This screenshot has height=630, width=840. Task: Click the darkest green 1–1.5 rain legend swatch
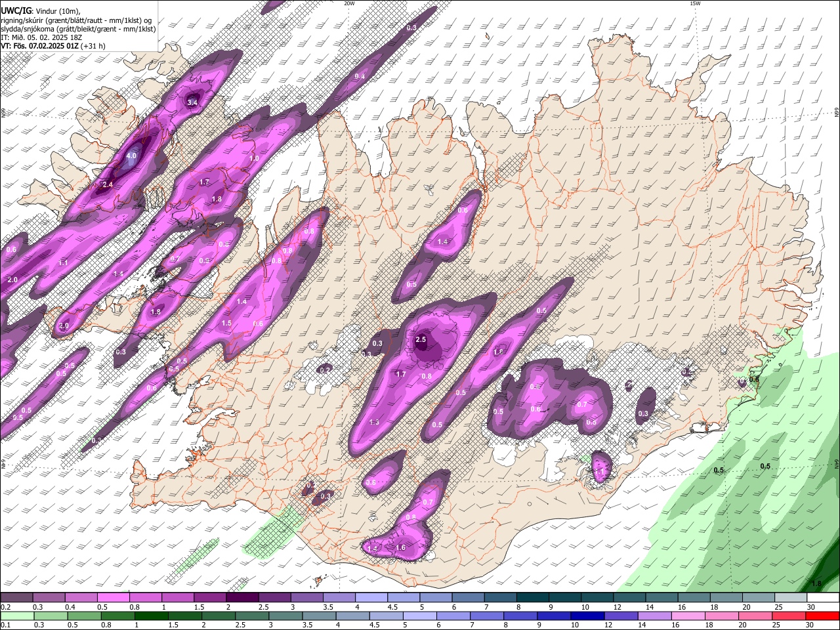(x=152, y=616)
